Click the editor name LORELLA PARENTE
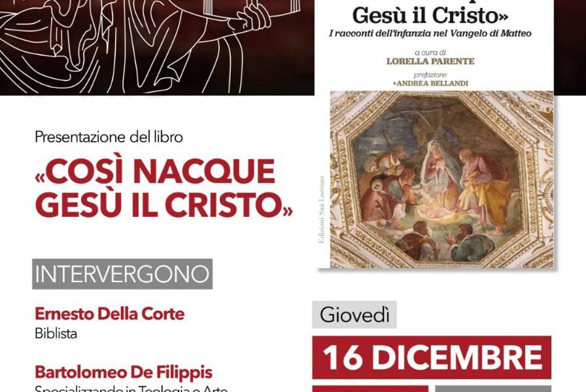This screenshot has height=392, width=586. click(430, 61)
